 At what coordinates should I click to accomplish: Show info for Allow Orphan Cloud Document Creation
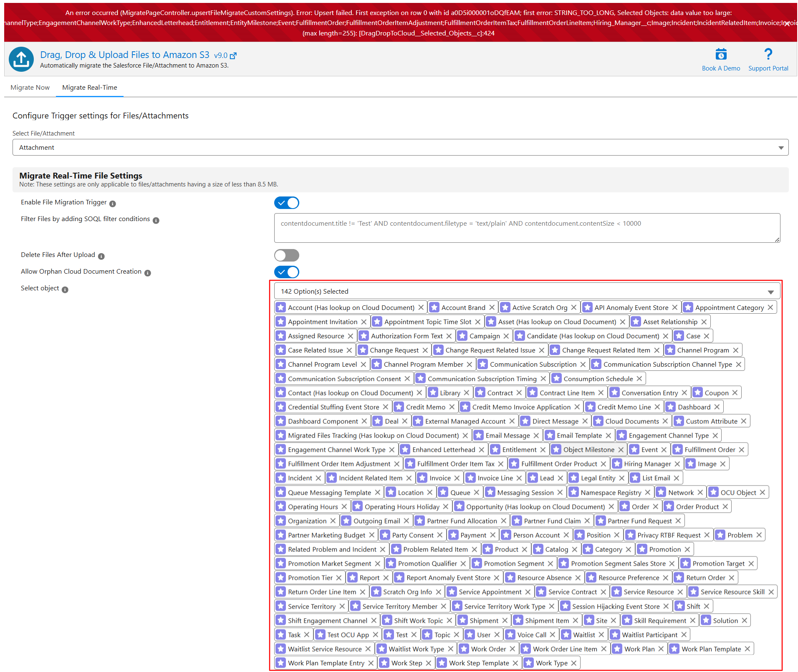148,273
